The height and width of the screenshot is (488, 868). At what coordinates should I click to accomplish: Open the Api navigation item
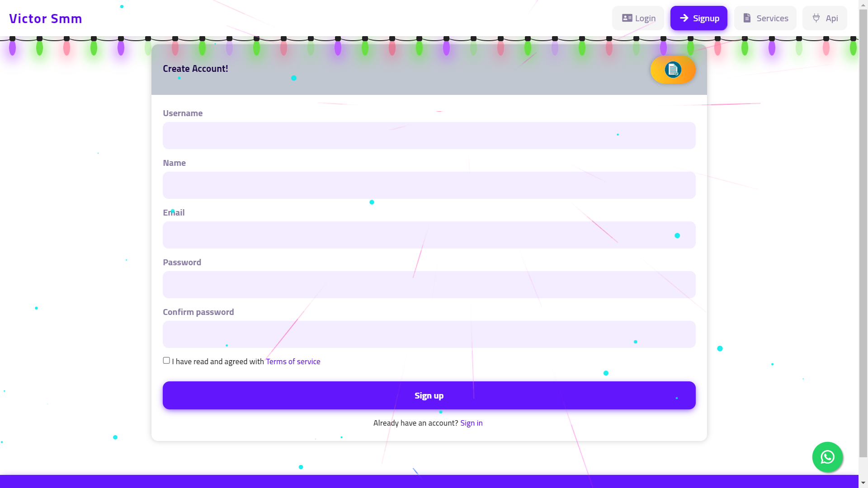click(x=825, y=18)
